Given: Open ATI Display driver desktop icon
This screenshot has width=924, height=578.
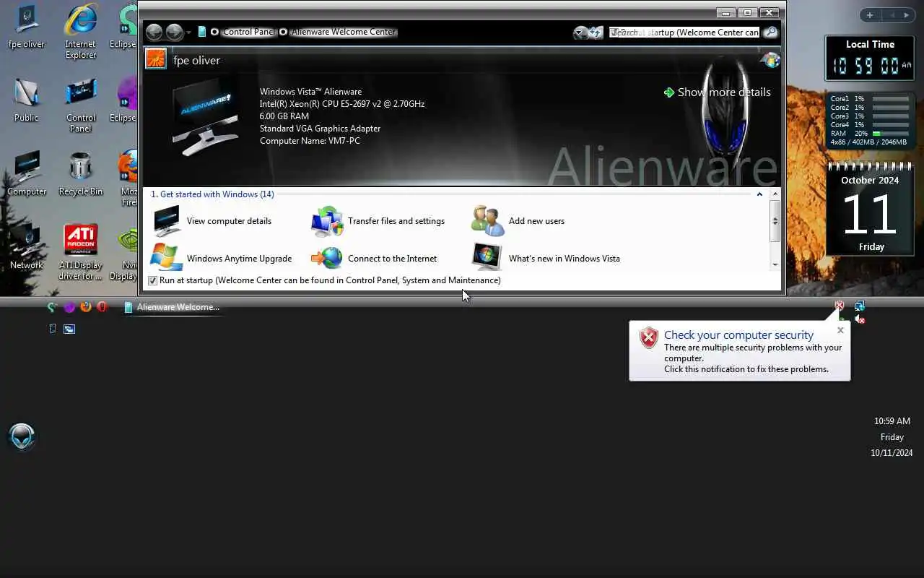Looking at the screenshot, I should pyautogui.click(x=81, y=252).
